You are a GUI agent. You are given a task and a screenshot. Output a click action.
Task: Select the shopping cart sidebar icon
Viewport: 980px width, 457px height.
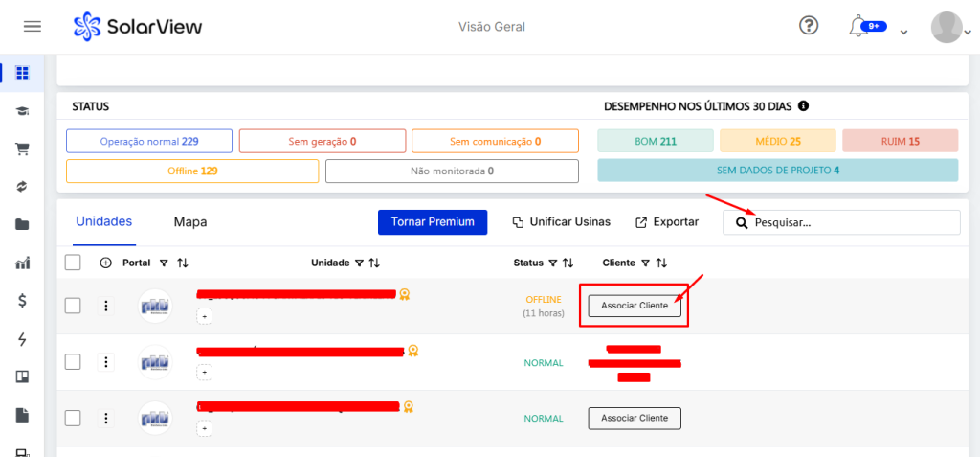coord(22,149)
